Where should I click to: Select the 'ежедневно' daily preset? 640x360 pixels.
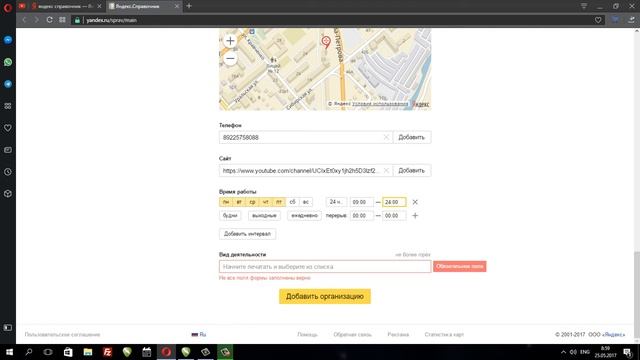click(x=304, y=216)
